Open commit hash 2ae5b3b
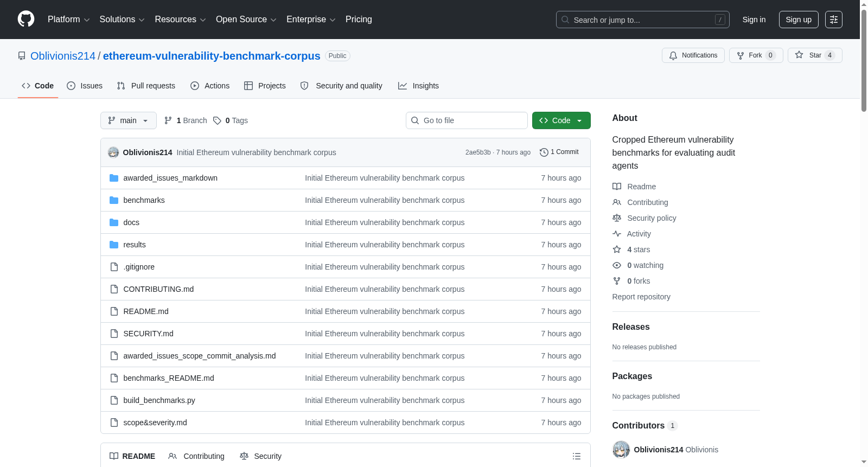 coord(478,152)
